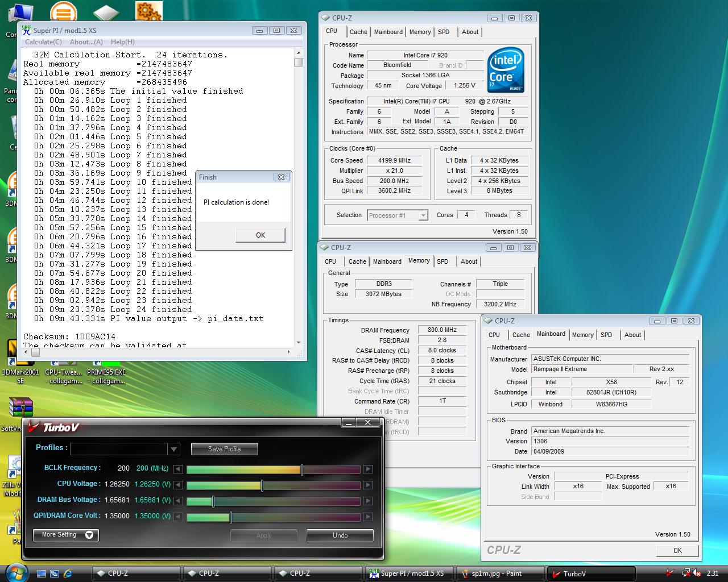Click the Show Desktop quick launch icon
The height and width of the screenshot is (582, 728).
41,573
